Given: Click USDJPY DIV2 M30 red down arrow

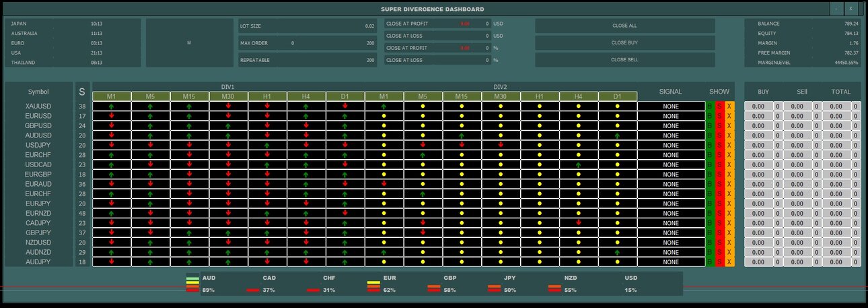Looking at the screenshot, I should pos(501,145).
